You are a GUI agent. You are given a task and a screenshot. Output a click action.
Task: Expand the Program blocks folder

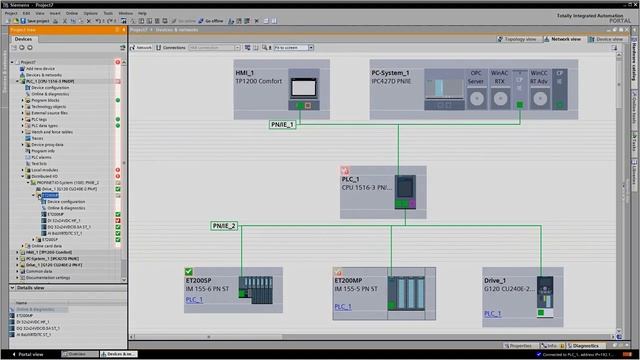[x=23, y=100]
